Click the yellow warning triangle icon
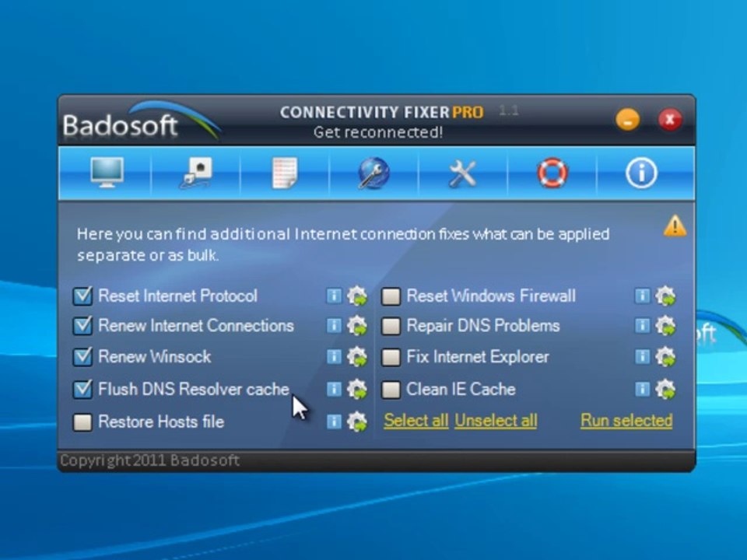Screen dimensions: 747x560 click(x=675, y=226)
